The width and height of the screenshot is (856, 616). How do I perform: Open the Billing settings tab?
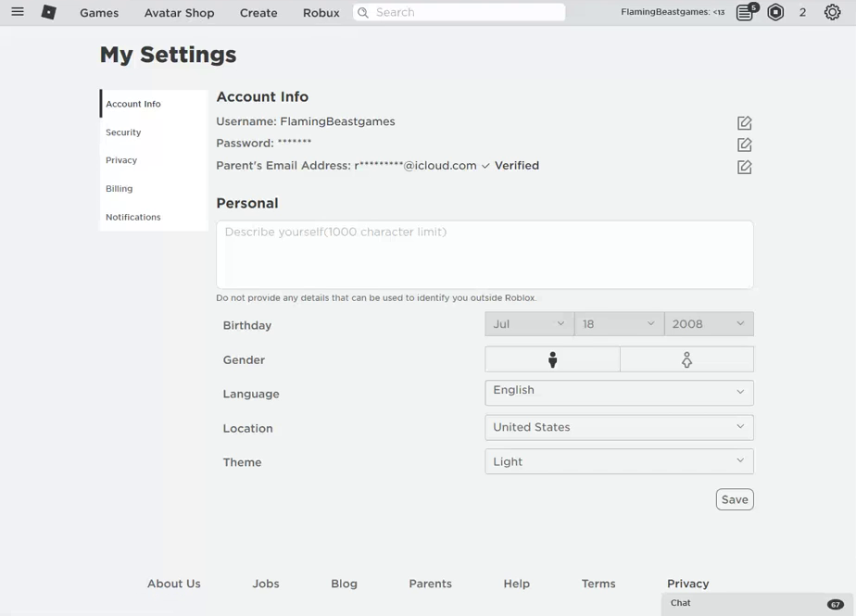click(120, 189)
